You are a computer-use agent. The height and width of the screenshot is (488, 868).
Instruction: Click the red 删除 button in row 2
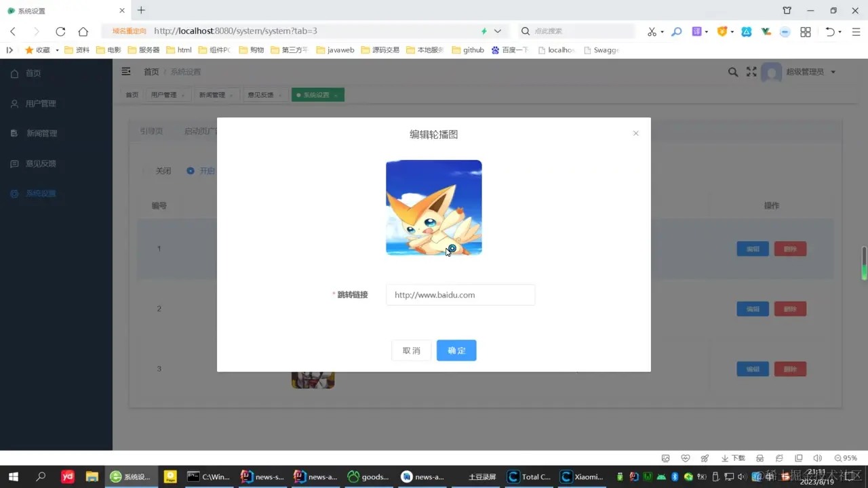coord(790,309)
